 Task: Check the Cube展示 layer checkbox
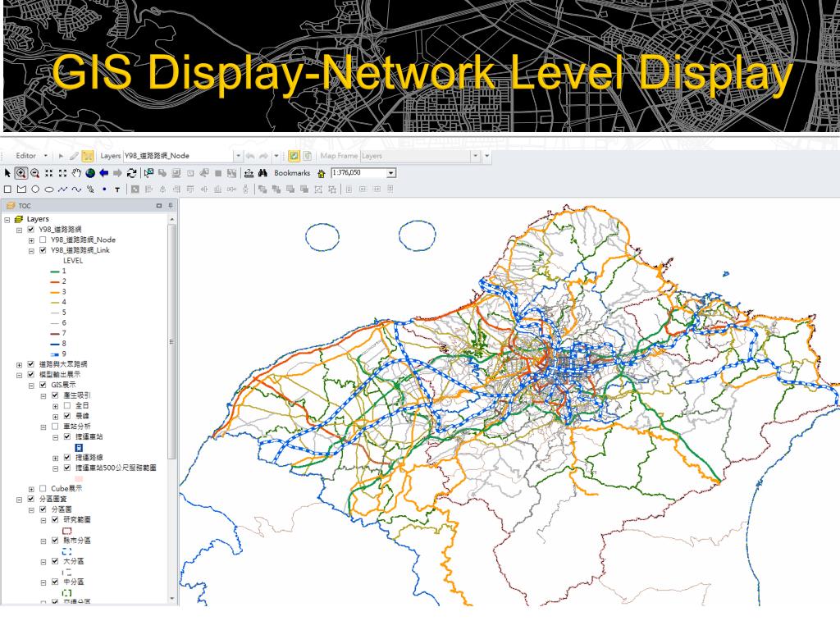(43, 488)
